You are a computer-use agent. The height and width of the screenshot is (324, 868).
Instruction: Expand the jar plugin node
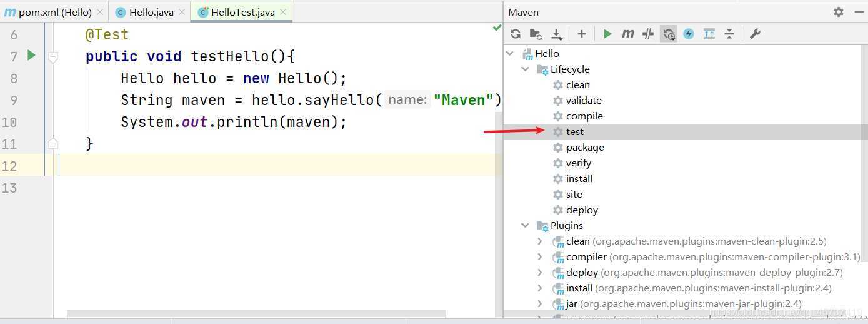pyautogui.click(x=540, y=303)
